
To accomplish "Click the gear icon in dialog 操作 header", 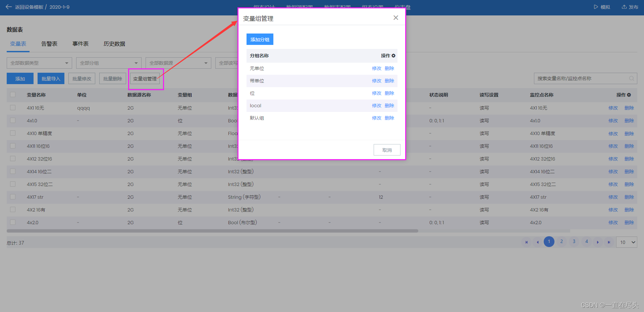I will pyautogui.click(x=393, y=56).
